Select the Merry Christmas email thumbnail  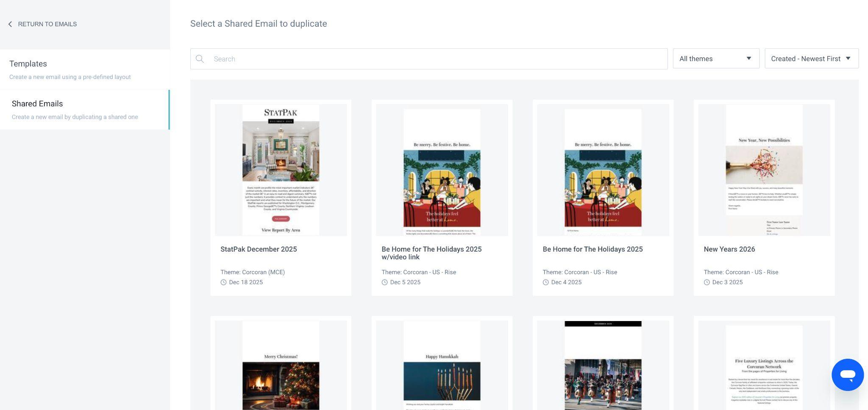281,365
